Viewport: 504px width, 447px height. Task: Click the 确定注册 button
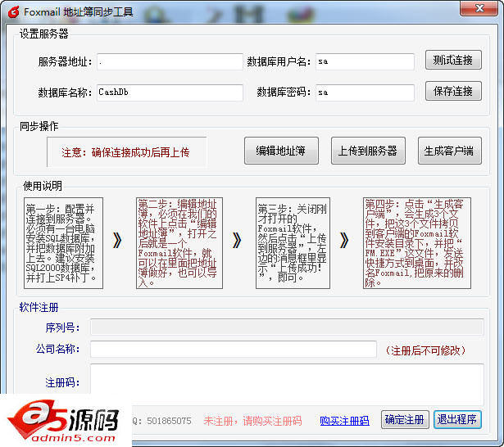click(405, 419)
